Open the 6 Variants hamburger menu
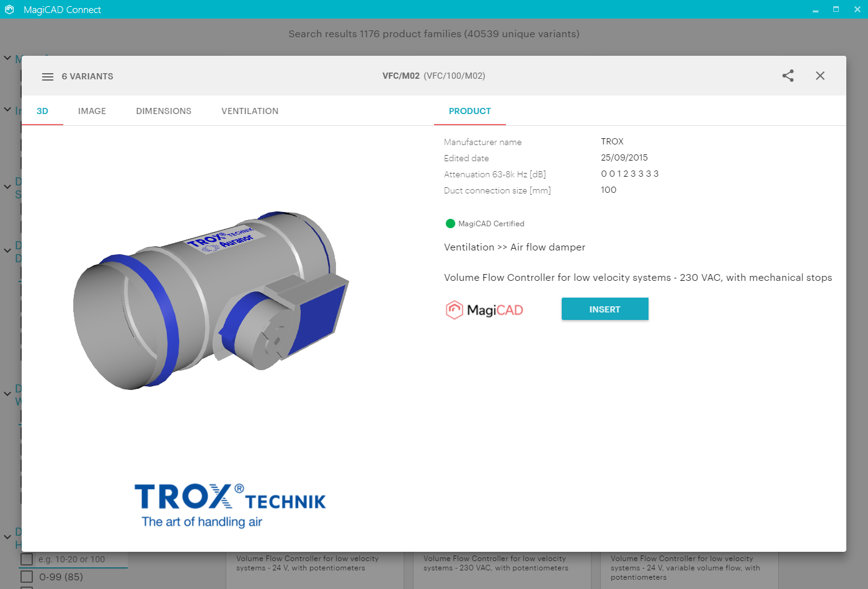Screen dimensions: 868x589 tap(48, 77)
